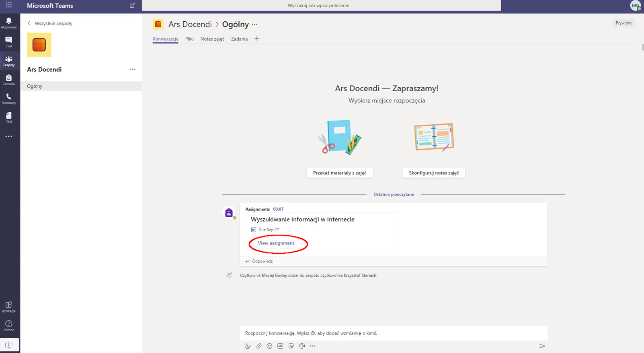The height and width of the screenshot is (353, 644).
Task: Add a new tab with plus icon
Action: tap(257, 39)
